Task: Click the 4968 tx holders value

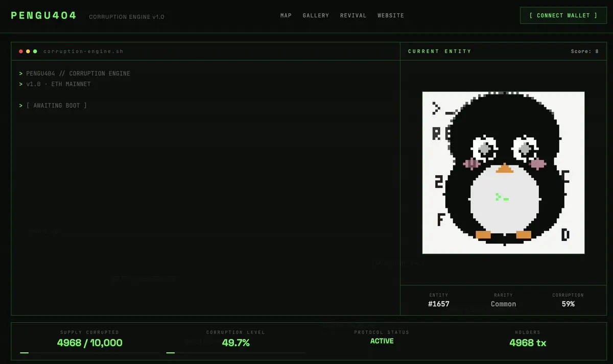Action: pos(528,343)
